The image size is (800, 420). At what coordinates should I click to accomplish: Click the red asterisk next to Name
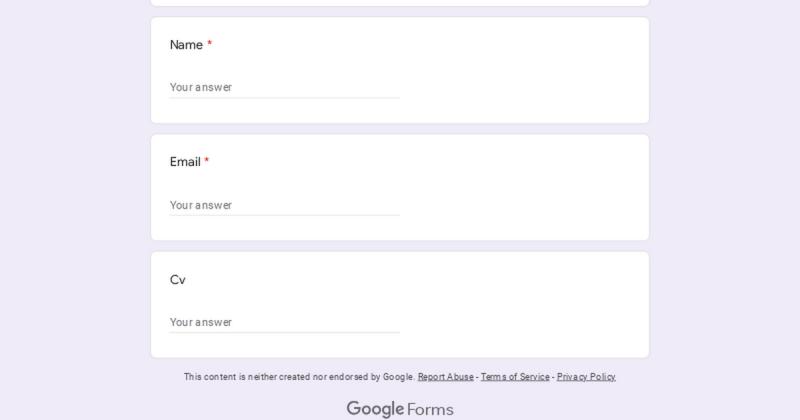[209, 44]
